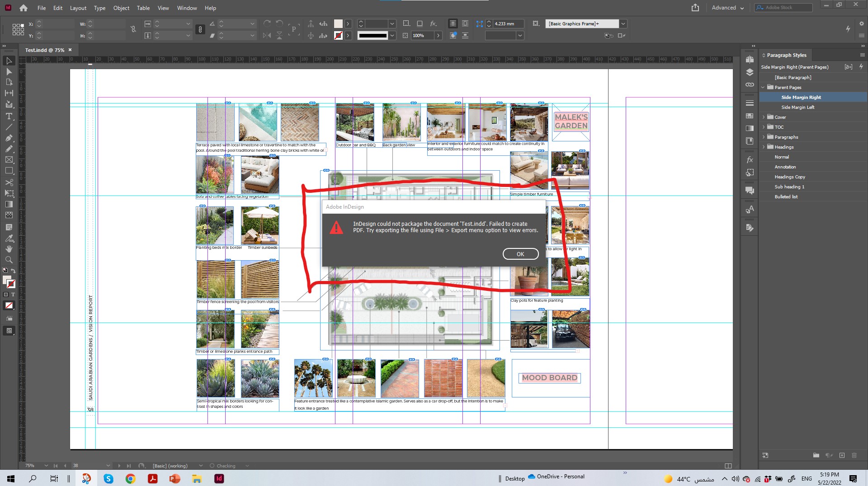Open the Layers panel
Viewport: 868px width, 486px height.
pyautogui.click(x=750, y=71)
